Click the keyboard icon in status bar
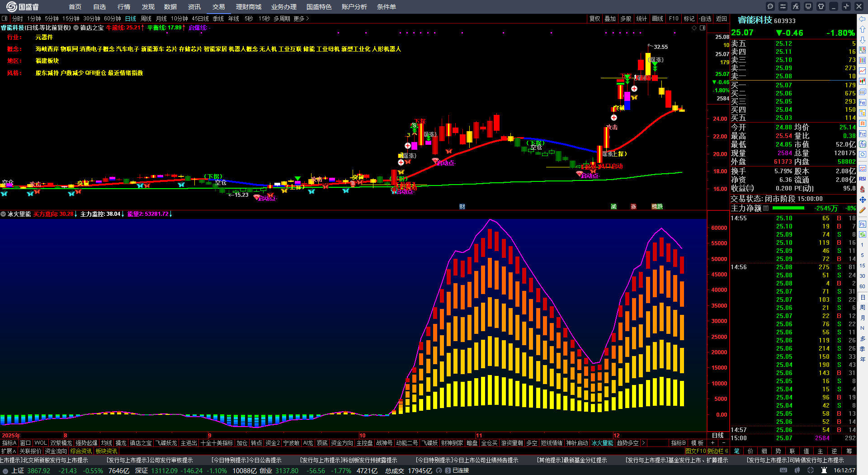This screenshot has width=868, height=475. [x=783, y=470]
